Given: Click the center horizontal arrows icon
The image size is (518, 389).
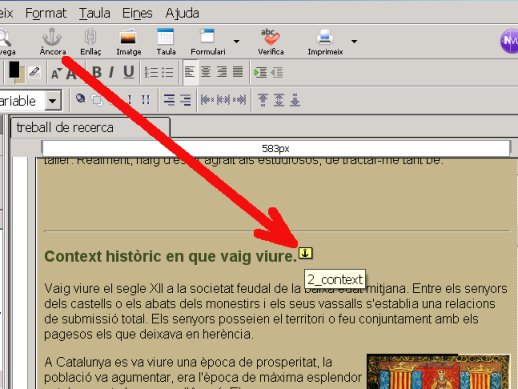Looking at the screenshot, I should point(223,99).
